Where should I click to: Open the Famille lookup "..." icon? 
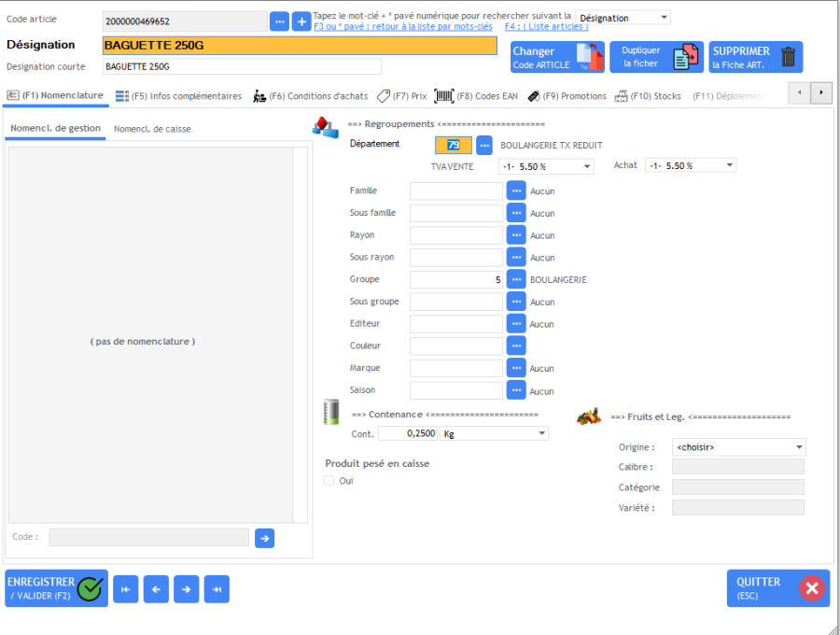[515, 190]
